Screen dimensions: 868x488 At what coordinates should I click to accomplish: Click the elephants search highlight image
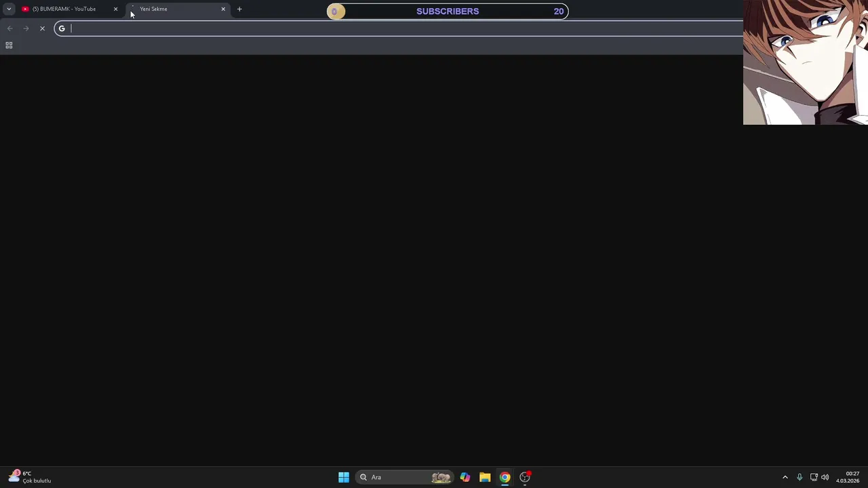click(441, 477)
